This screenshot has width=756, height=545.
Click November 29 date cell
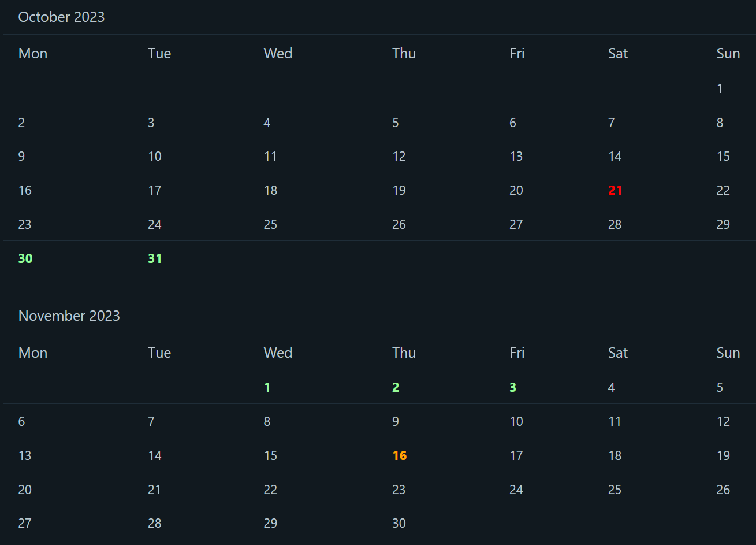[x=270, y=523]
